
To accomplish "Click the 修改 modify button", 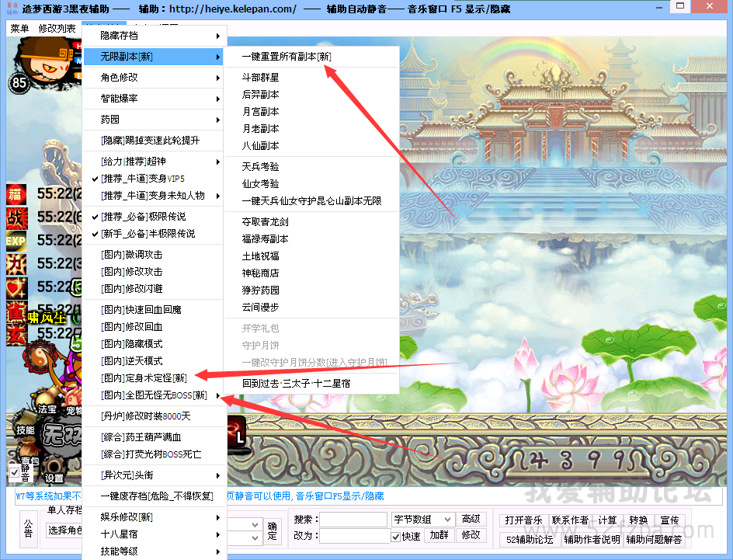I will (x=471, y=535).
